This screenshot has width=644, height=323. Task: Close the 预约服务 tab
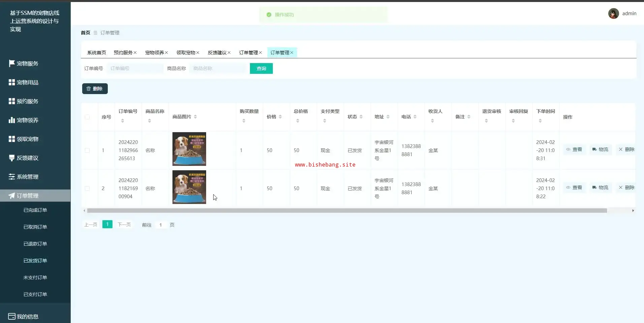click(x=135, y=53)
